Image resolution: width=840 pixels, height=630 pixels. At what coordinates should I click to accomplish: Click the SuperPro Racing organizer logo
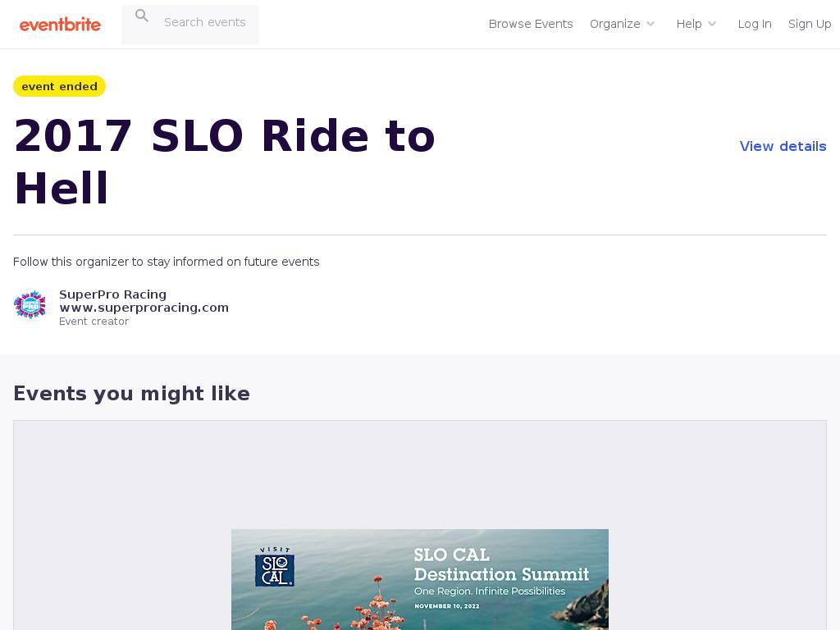click(x=30, y=304)
